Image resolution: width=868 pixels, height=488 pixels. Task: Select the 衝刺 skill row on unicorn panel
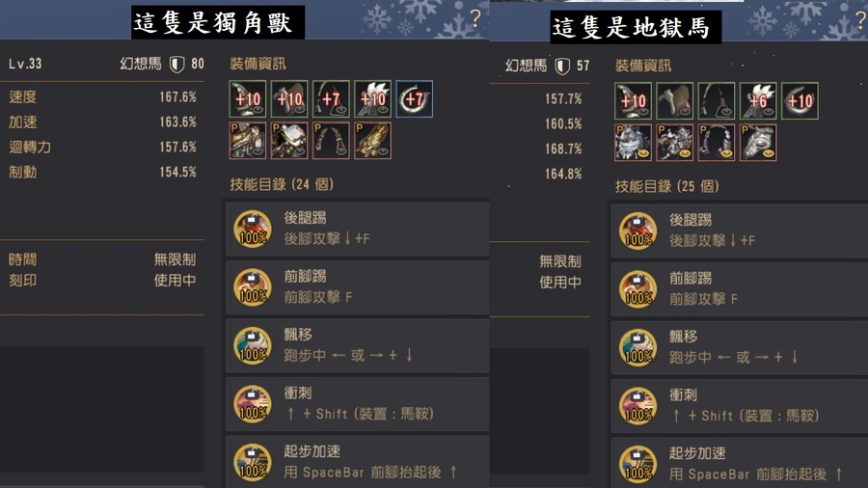point(357,404)
